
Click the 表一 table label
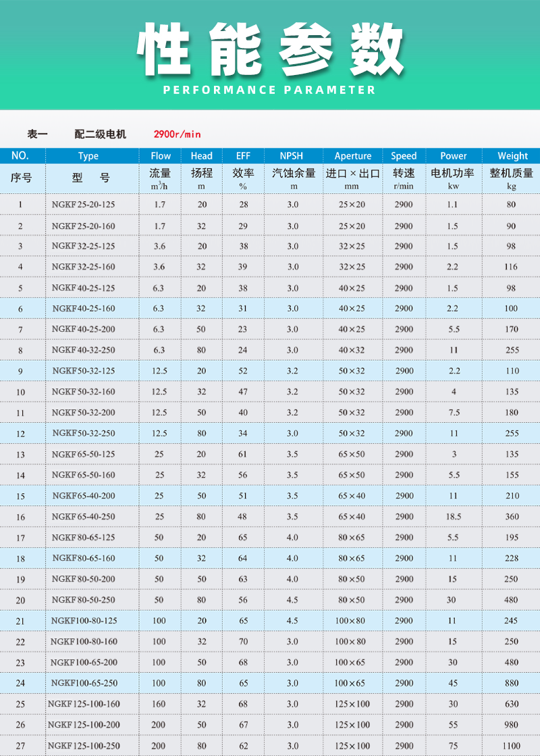tap(38, 134)
